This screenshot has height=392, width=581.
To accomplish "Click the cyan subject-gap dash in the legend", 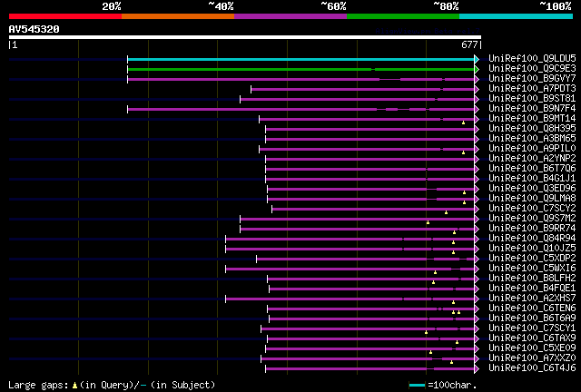I will point(143,386).
